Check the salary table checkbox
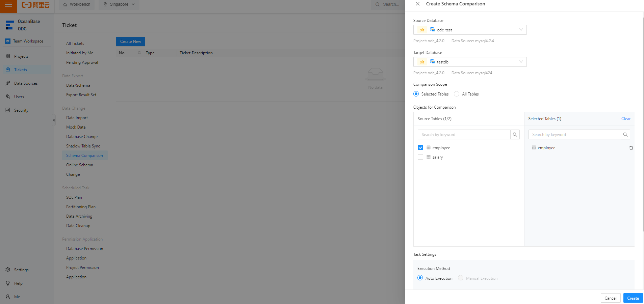Image resolution: width=644 pixels, height=304 pixels. coord(420,157)
